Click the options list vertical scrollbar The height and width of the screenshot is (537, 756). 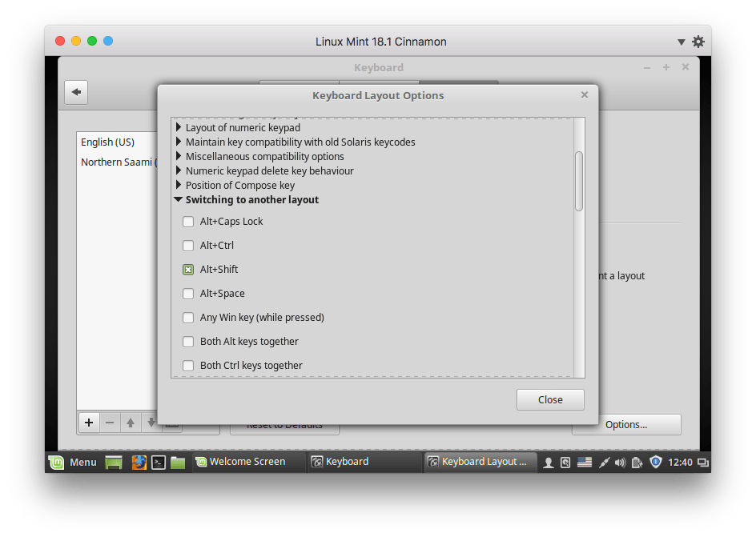579,182
